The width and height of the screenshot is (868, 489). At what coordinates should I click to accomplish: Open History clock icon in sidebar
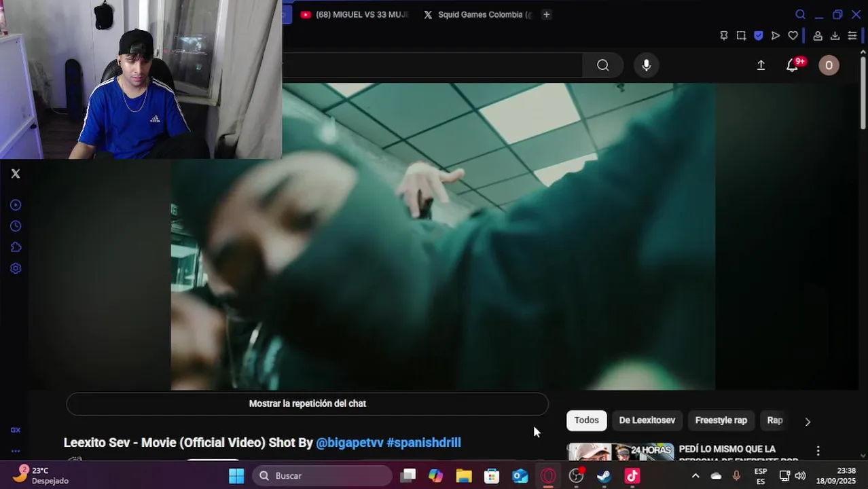click(x=16, y=226)
